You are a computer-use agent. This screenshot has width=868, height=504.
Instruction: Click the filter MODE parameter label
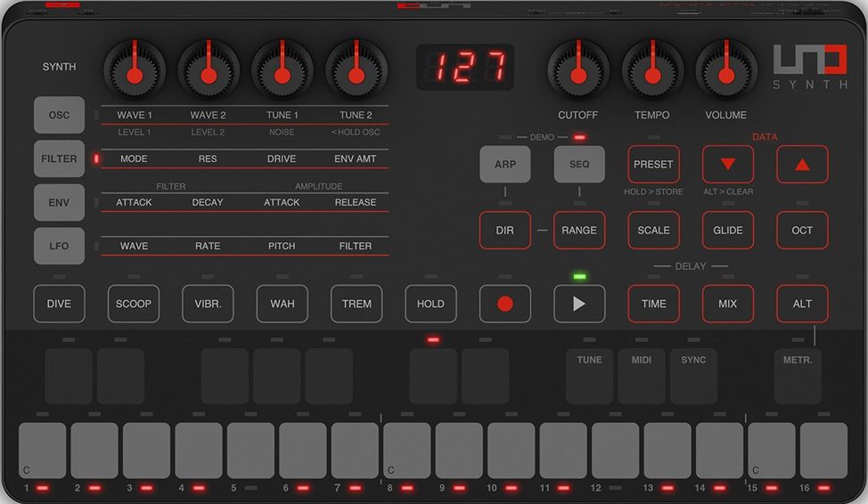(x=134, y=159)
